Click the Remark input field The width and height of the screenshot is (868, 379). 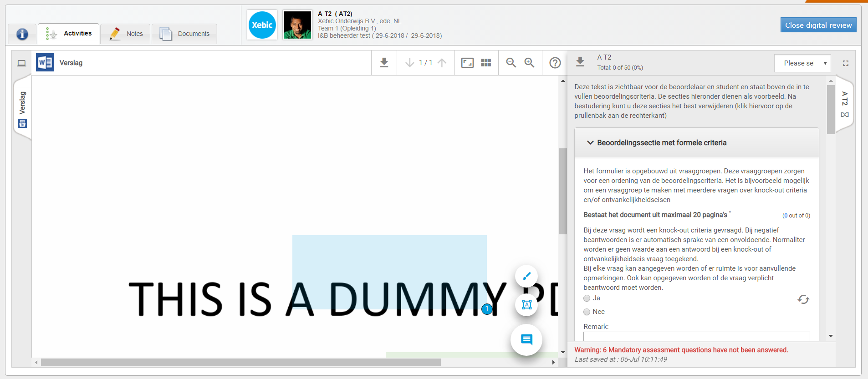click(x=697, y=337)
